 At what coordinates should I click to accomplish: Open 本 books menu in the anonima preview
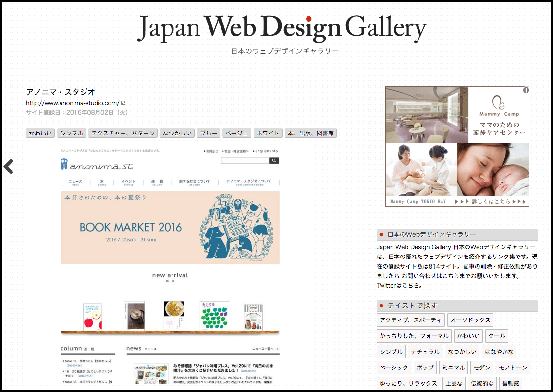pyautogui.click(x=102, y=182)
